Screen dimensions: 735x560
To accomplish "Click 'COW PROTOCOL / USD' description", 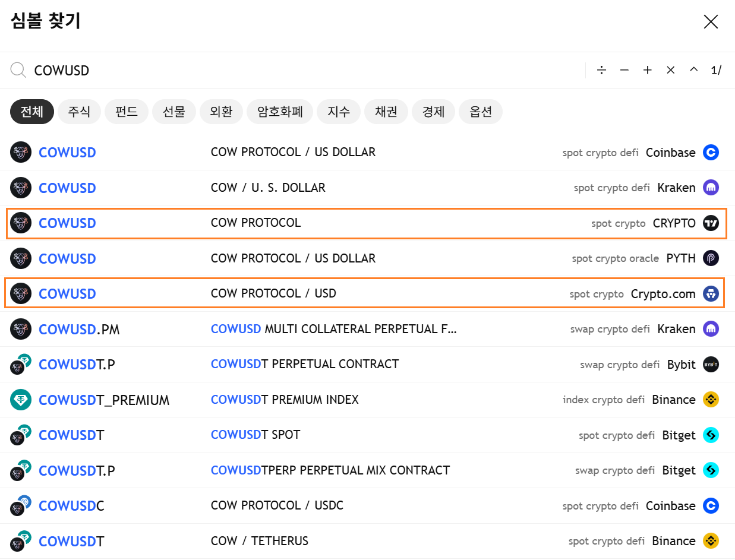I will point(273,293).
